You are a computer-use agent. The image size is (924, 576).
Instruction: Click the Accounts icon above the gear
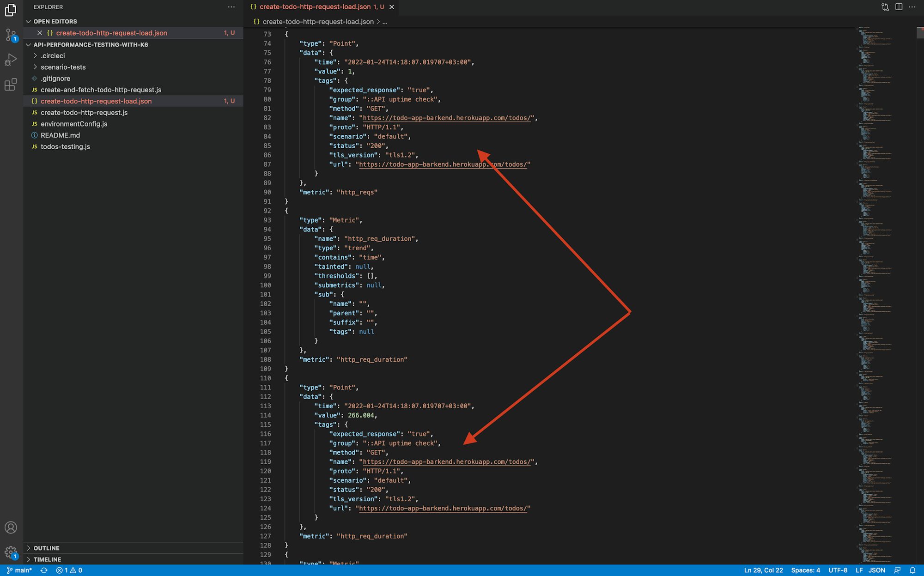tap(11, 527)
